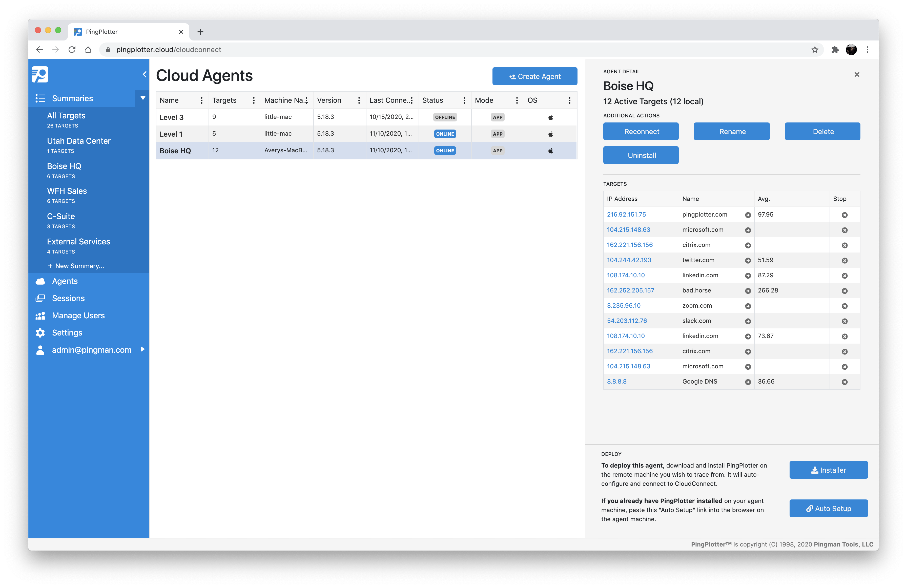Image resolution: width=907 pixels, height=588 pixels.
Task: Click the Create Agent button
Action: pos(534,76)
